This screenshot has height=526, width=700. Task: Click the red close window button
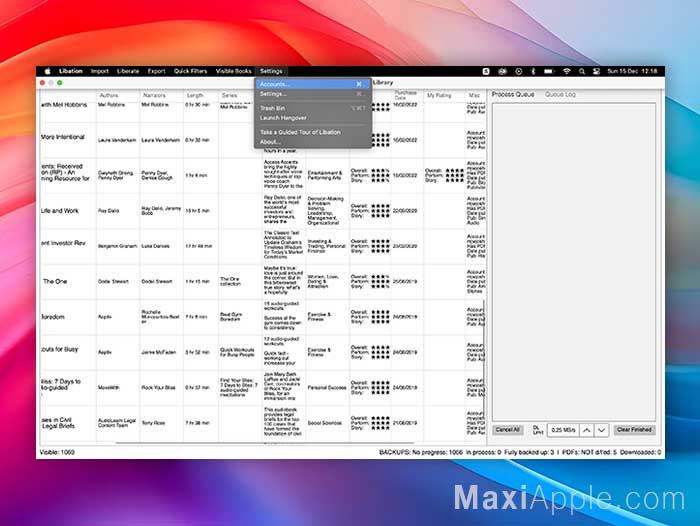42,83
